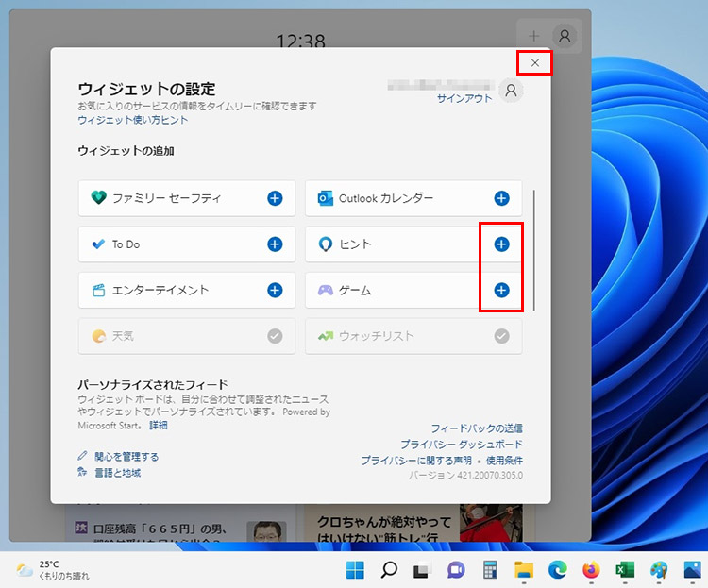Open the Windows Start menu

(356, 569)
